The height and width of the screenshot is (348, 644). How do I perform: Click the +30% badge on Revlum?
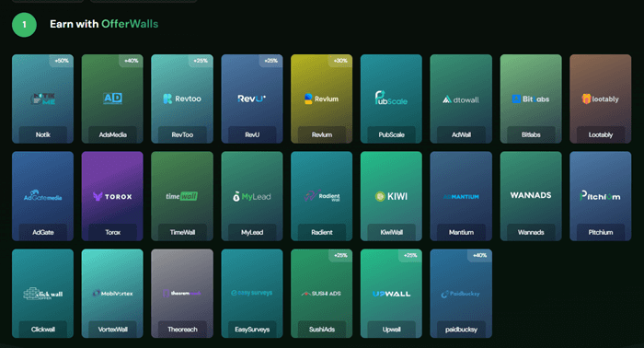coord(340,61)
